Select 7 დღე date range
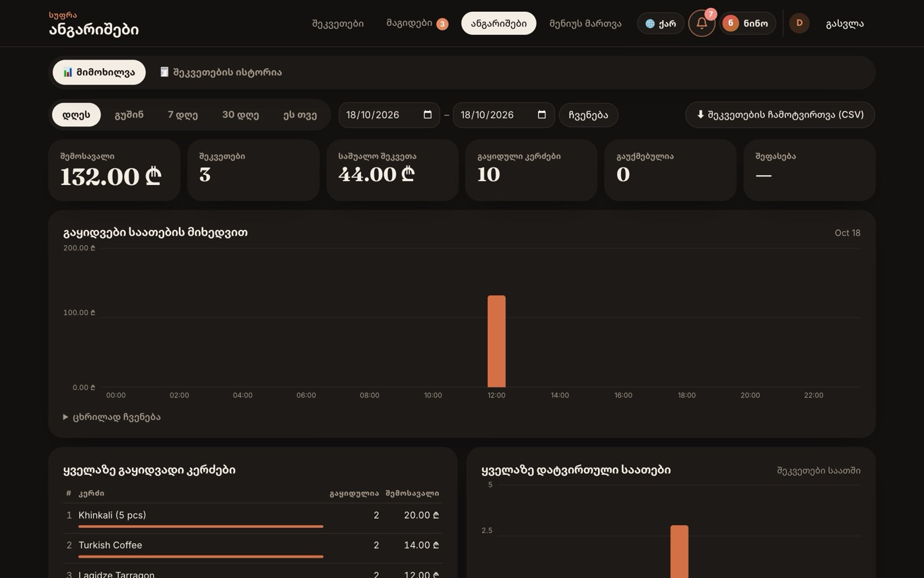 coord(183,115)
